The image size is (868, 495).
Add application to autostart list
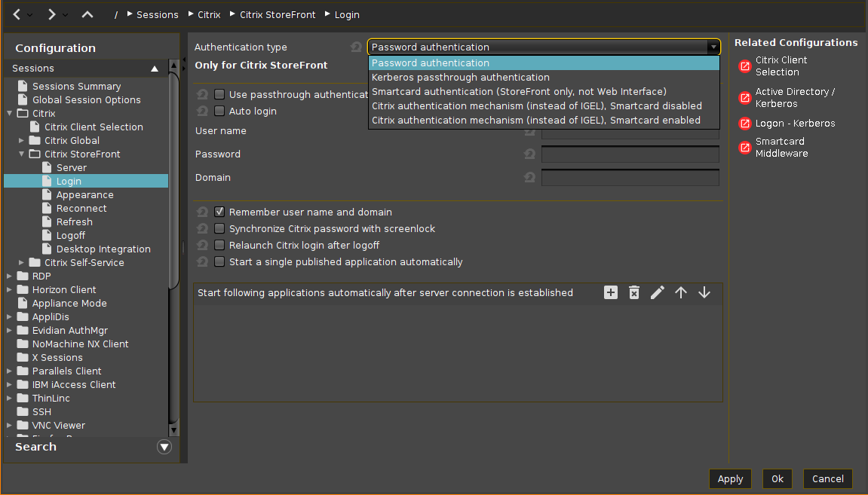610,292
